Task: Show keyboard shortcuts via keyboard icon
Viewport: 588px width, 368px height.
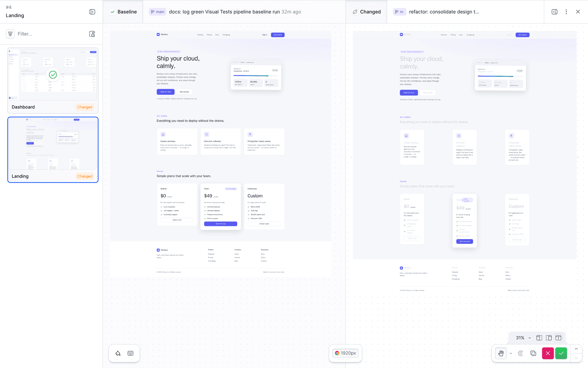Action: pos(130,353)
